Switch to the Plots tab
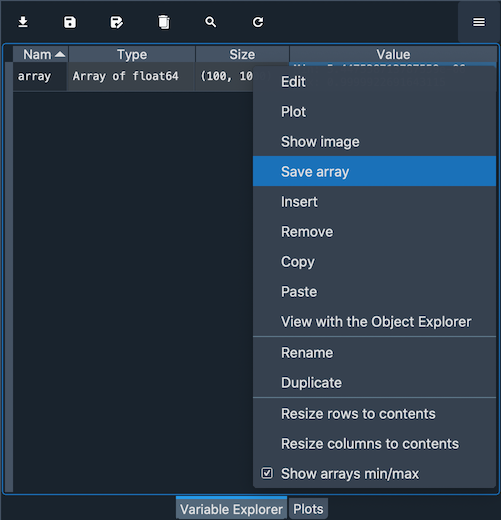This screenshot has height=520, width=501. tap(308, 509)
